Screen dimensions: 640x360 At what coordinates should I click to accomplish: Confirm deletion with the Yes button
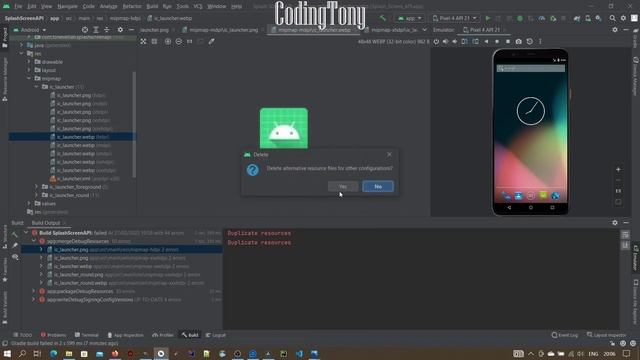click(x=343, y=187)
